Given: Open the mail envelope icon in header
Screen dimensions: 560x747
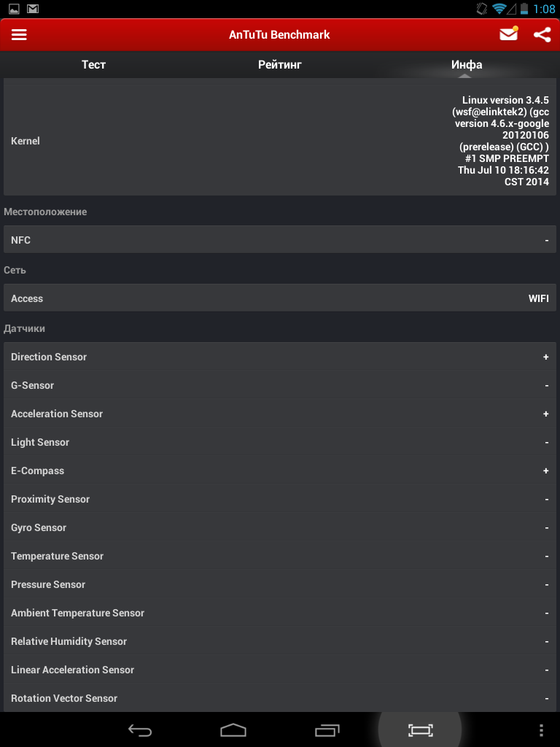Looking at the screenshot, I should click(508, 34).
